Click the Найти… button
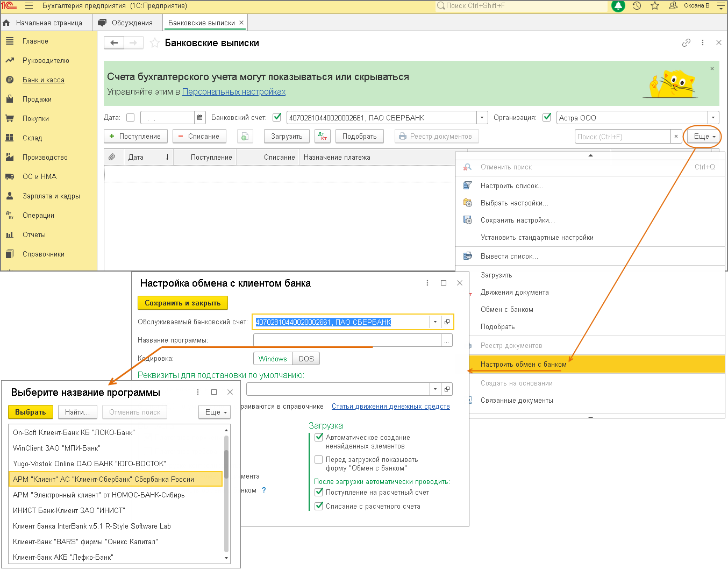 pos(77,412)
